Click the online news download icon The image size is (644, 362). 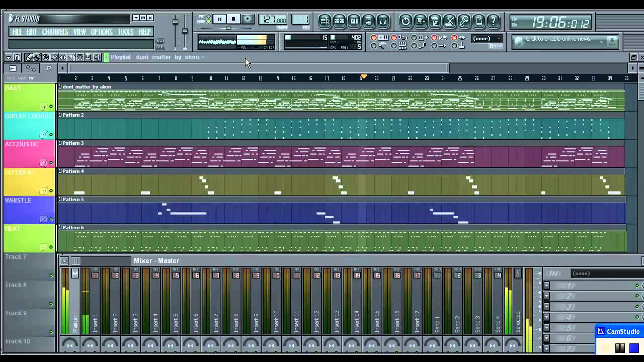[x=612, y=42]
